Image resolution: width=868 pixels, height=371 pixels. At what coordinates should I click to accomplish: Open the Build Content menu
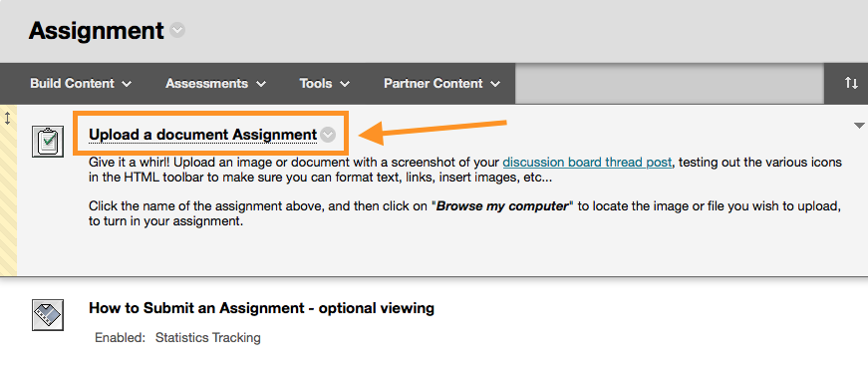pyautogui.click(x=81, y=84)
